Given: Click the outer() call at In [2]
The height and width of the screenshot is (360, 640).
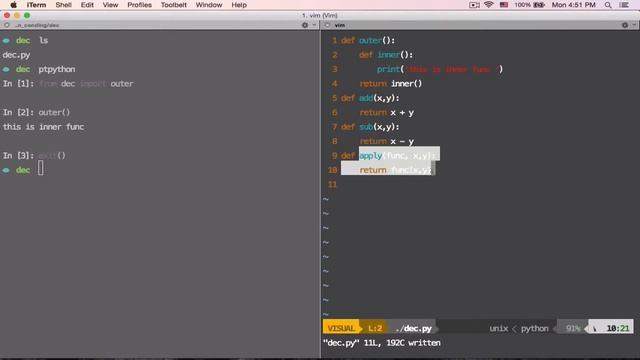Looking at the screenshot, I should point(54,112).
